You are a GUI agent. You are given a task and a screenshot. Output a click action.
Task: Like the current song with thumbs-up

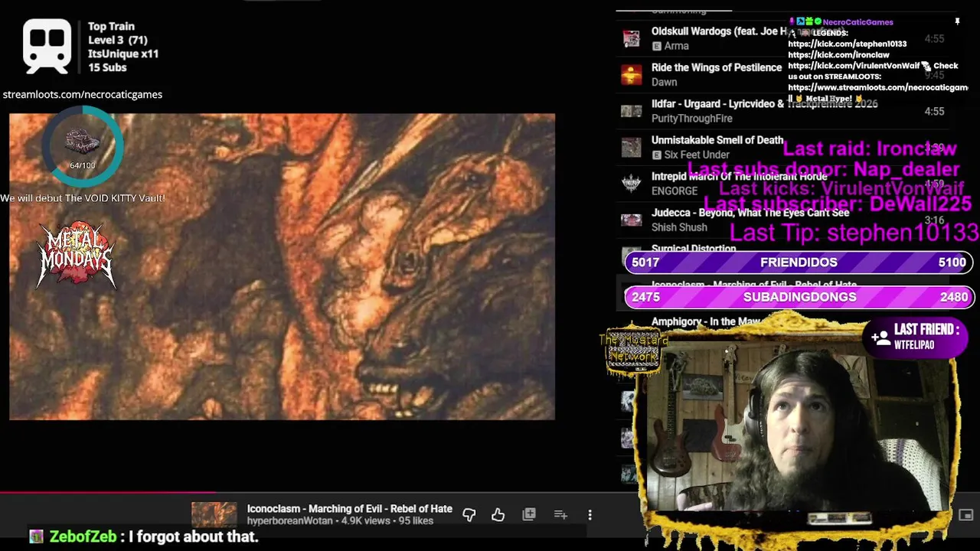tap(498, 515)
